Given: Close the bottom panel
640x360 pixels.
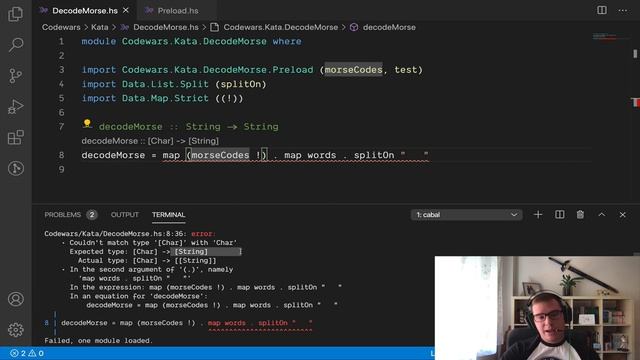Looking at the screenshot, I should pyautogui.click(x=622, y=215).
